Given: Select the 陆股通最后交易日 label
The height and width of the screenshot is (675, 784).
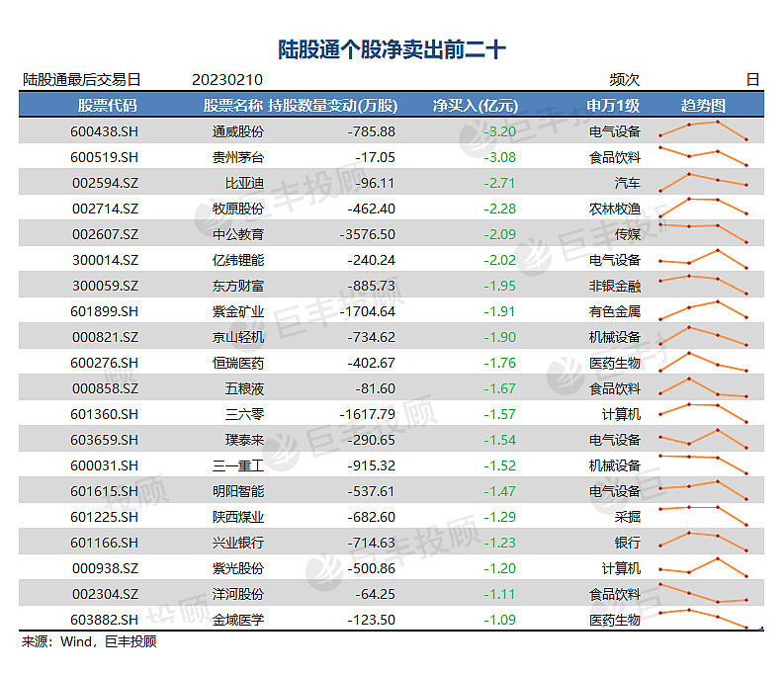Looking at the screenshot, I should [x=81, y=80].
